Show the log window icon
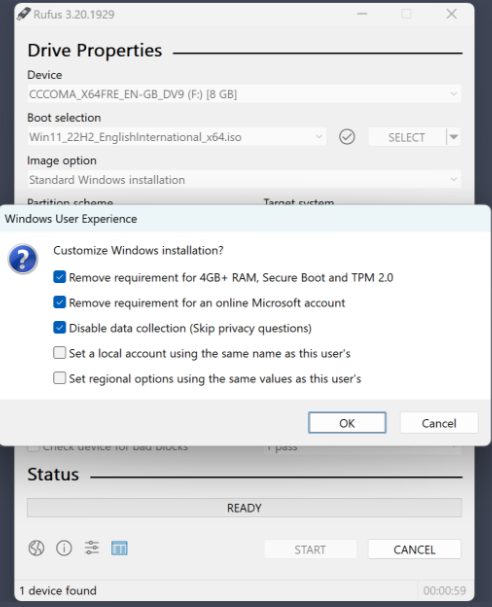Screen dimensions: 492x607 click(119, 548)
